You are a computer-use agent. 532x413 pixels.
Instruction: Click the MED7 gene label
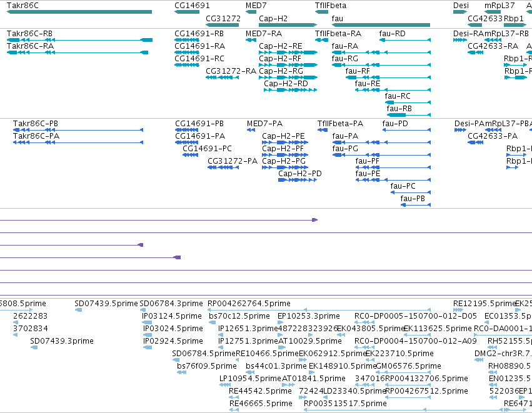coord(256,6)
